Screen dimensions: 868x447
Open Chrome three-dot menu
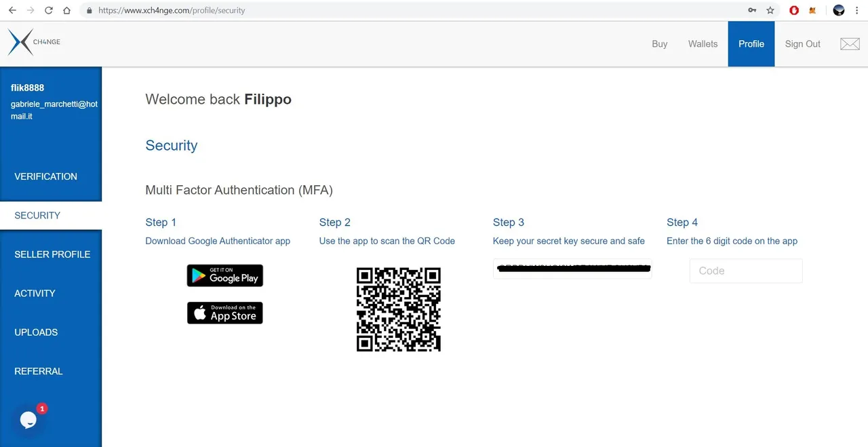pos(857,10)
